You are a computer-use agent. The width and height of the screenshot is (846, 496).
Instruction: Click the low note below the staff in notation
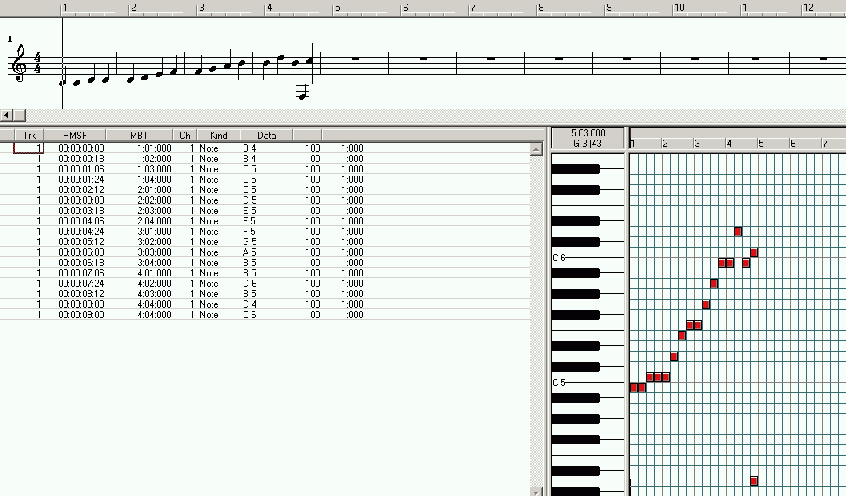click(301, 94)
